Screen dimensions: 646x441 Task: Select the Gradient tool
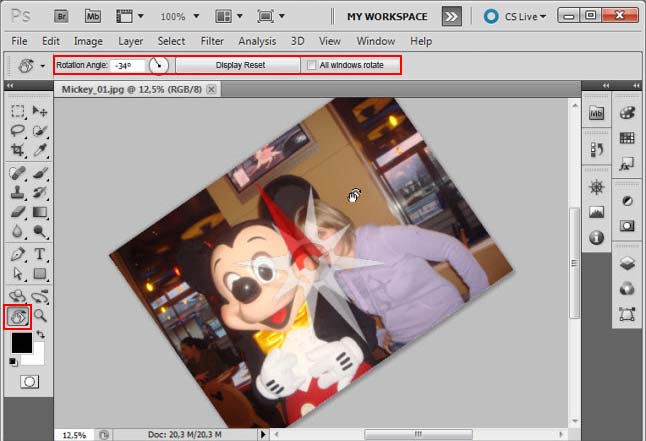pos(40,212)
